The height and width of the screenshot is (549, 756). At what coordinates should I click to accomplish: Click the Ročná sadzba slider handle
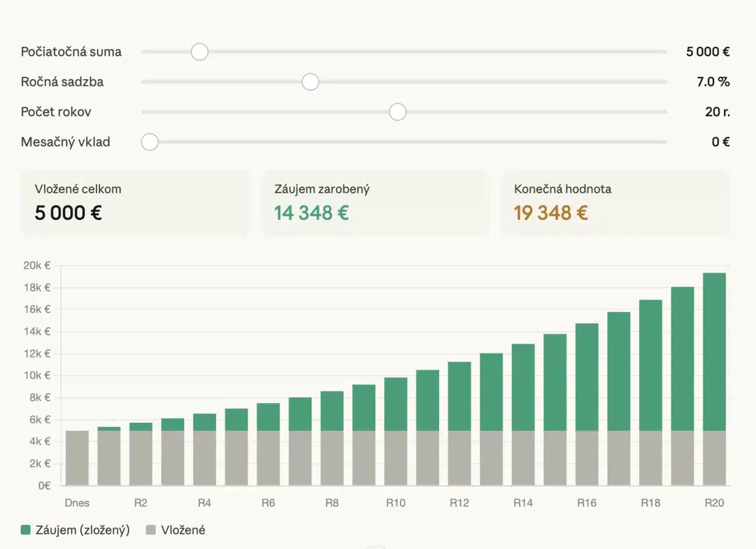[x=311, y=82]
